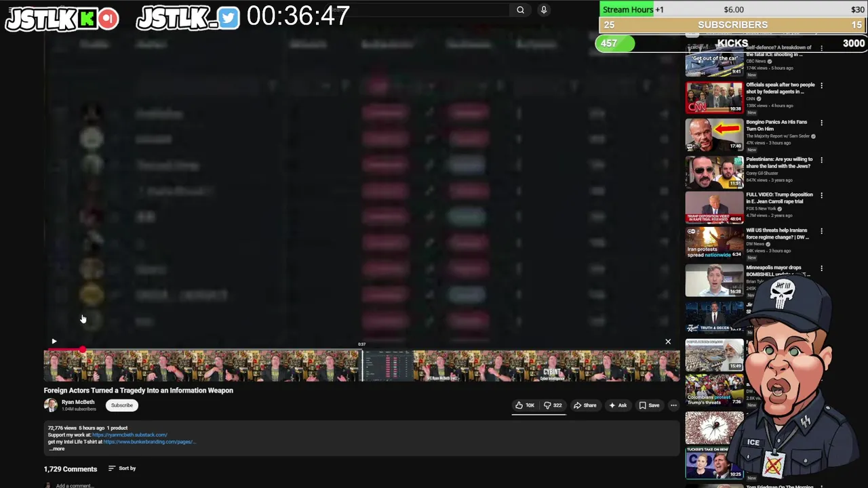This screenshot has height=488, width=868.
Task: Click the Add a comment field
Action: (x=75, y=485)
